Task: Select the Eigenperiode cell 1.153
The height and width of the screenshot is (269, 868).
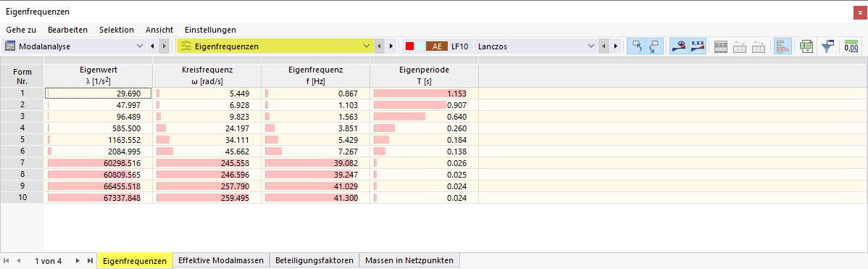Action: pyautogui.click(x=424, y=94)
